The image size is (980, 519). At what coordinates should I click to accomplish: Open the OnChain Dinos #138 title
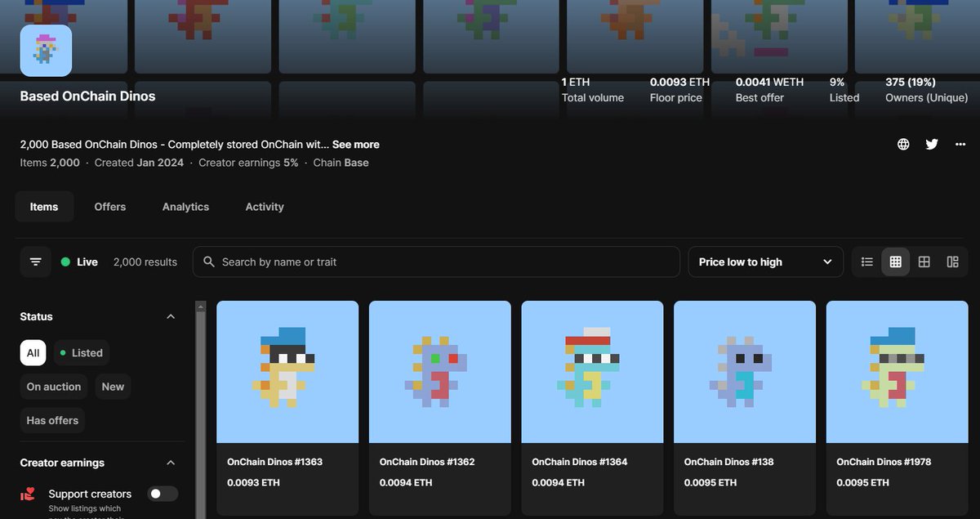click(729, 462)
